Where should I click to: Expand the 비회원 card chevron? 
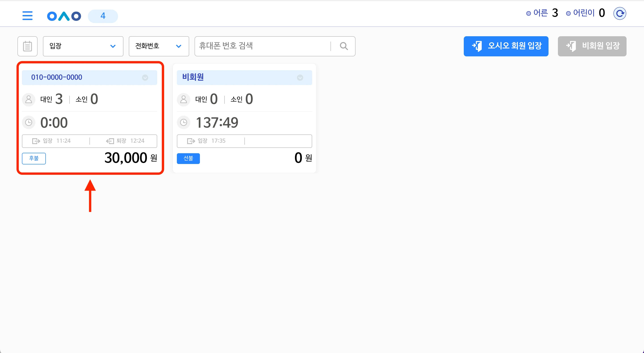point(300,78)
